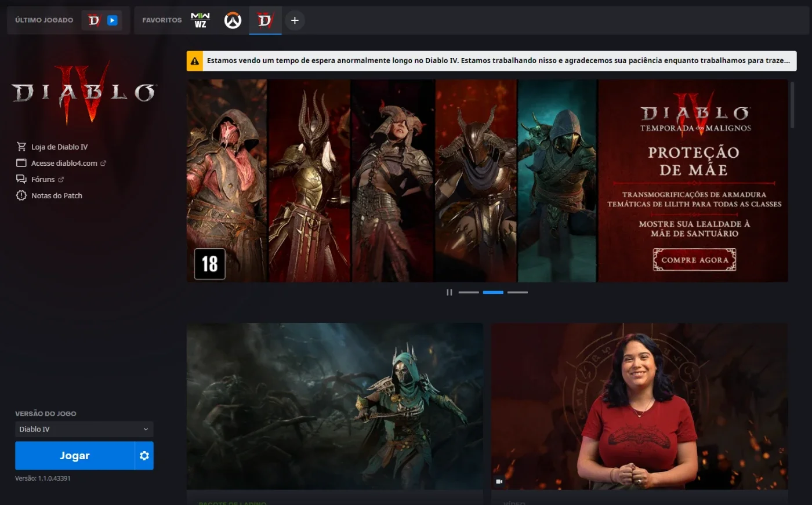Open game settings gear next to Jogar

[x=144, y=456]
